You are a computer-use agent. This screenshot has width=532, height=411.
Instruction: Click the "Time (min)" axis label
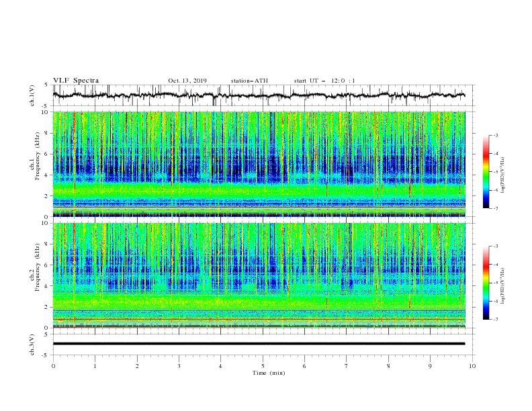[x=269, y=373]
